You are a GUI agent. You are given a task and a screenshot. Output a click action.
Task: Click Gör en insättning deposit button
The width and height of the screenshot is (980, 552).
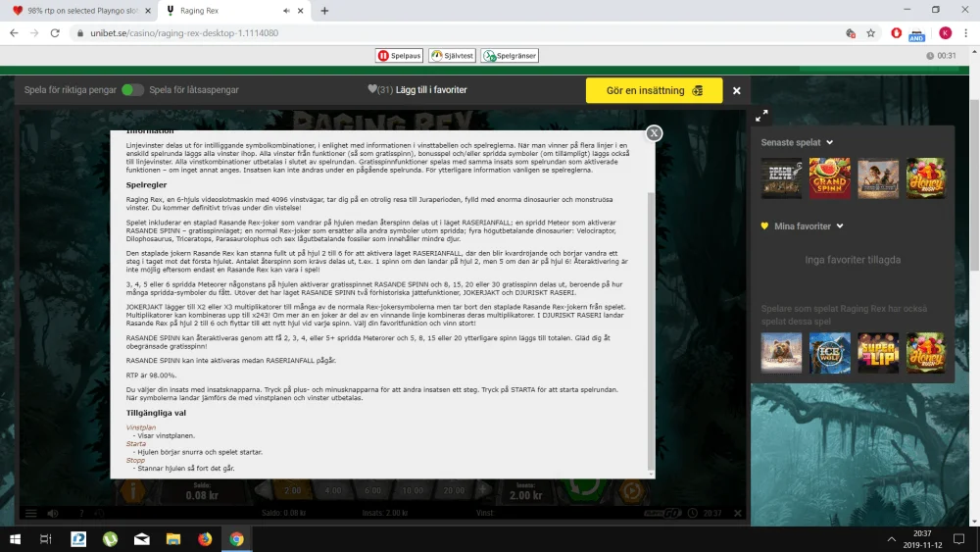click(654, 90)
